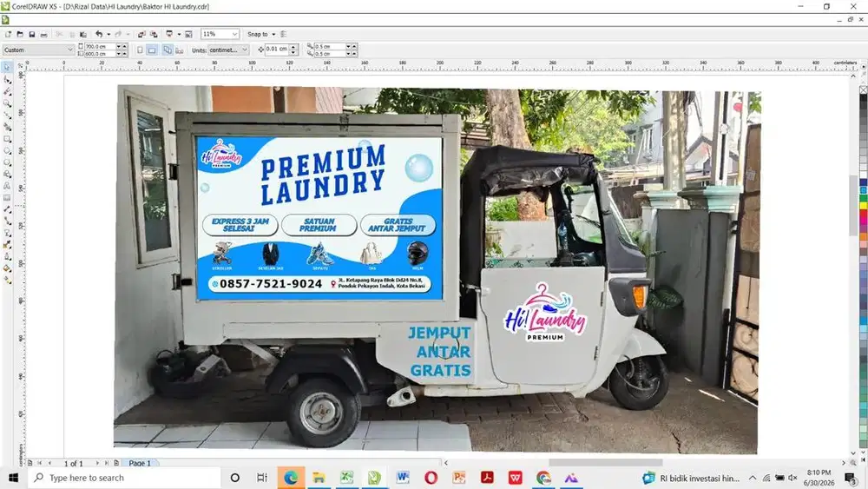This screenshot has height=489, width=868.
Task: Select the Ellipse tool
Action: 7,150
